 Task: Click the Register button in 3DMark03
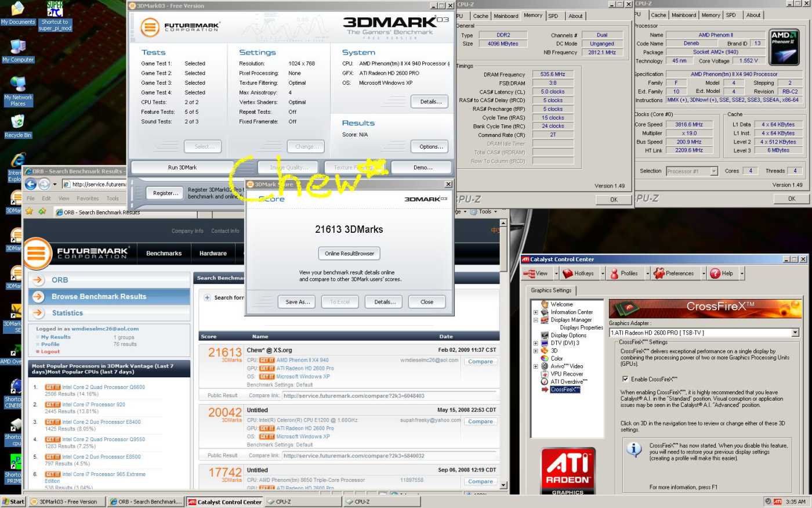tap(165, 193)
